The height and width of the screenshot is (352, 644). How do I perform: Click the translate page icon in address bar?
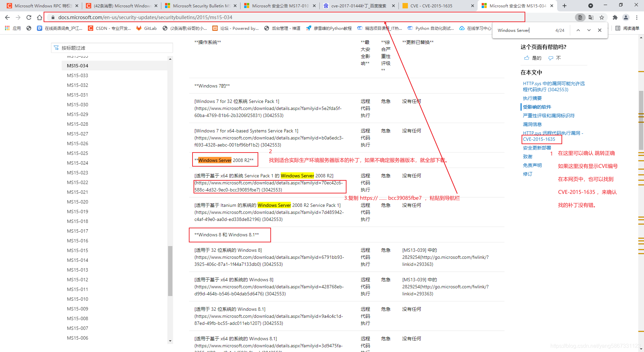click(591, 17)
